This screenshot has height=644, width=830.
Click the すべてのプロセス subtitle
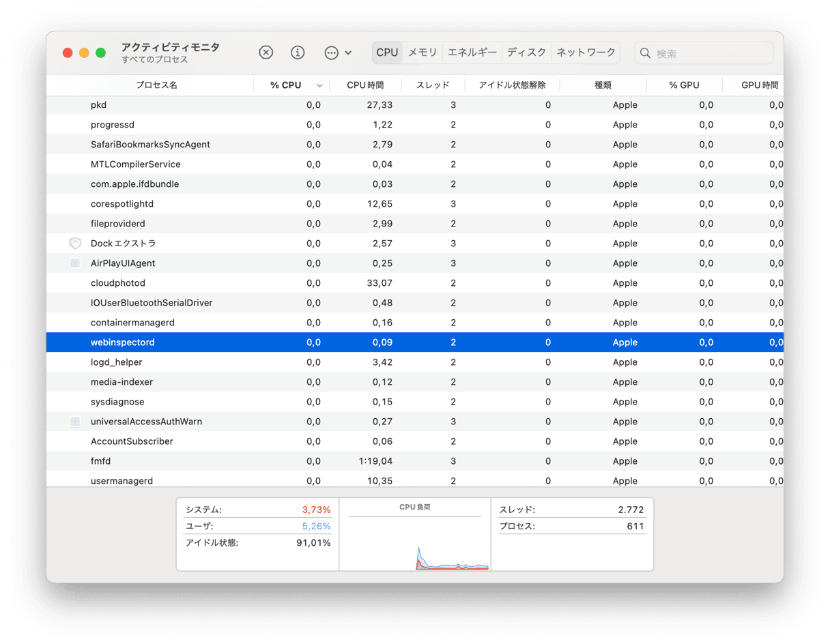155,60
